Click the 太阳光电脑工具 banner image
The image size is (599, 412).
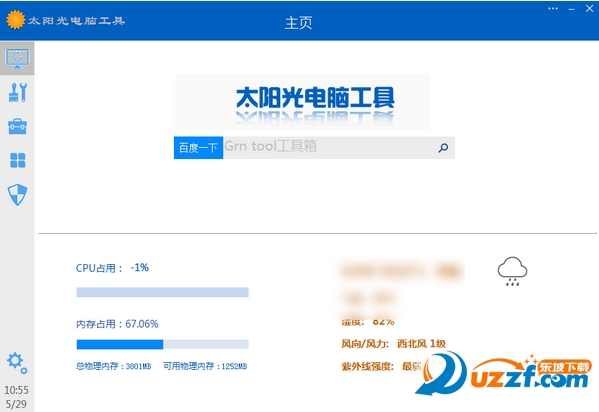[x=302, y=102]
